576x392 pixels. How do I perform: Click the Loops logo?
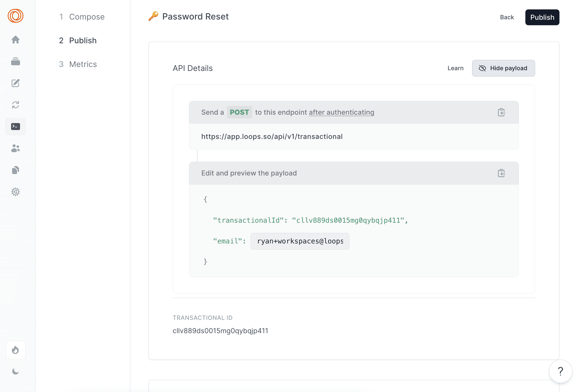15,16
